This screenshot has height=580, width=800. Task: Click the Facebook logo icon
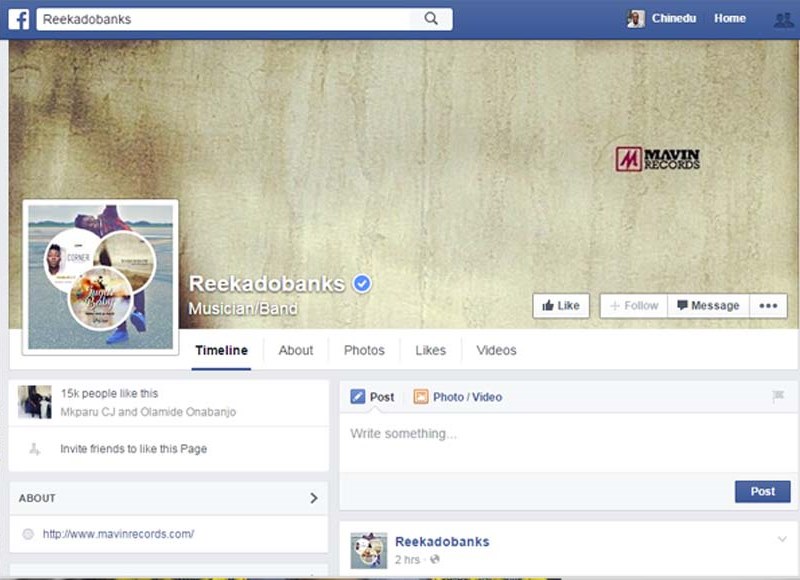tap(19, 19)
